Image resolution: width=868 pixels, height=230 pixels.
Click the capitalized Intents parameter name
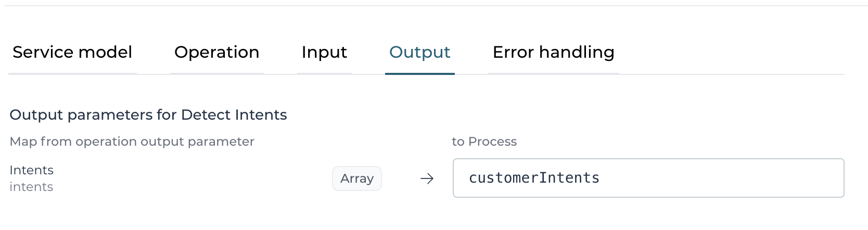coord(31,170)
